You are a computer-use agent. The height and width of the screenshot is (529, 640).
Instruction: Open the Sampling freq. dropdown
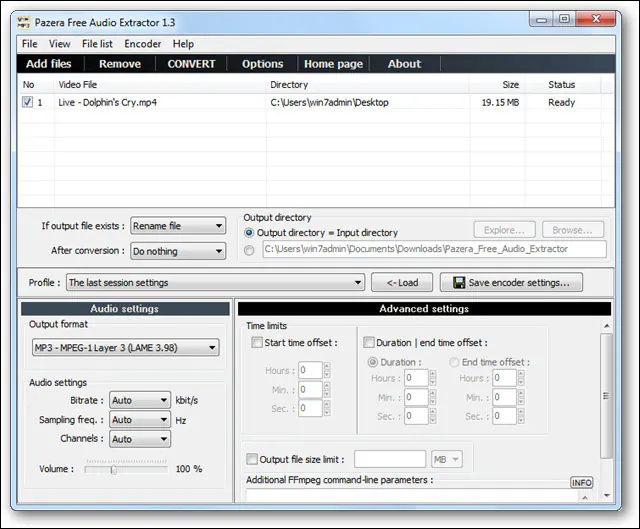coord(140,420)
